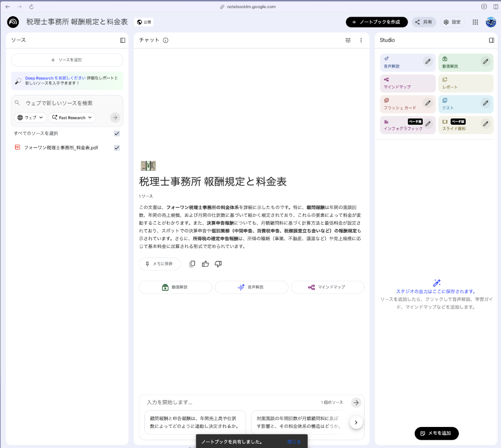Expand the Fast Research mode dropdown
Viewport: 501px width, 448px height.
point(72,118)
